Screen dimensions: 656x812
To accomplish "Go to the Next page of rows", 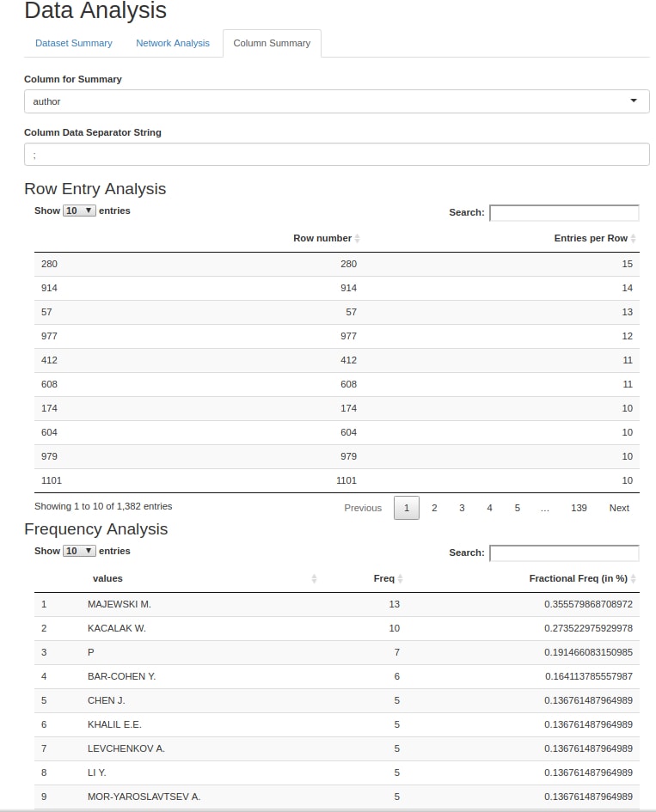I will [619, 508].
